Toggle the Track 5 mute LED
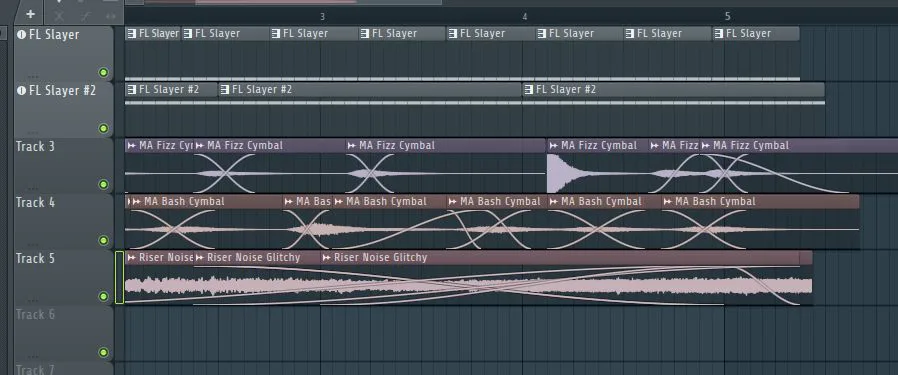The image size is (898, 375). tap(103, 297)
